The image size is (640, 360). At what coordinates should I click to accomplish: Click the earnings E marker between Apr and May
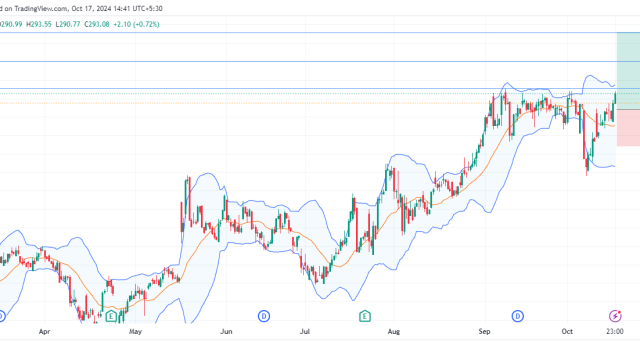(111, 316)
